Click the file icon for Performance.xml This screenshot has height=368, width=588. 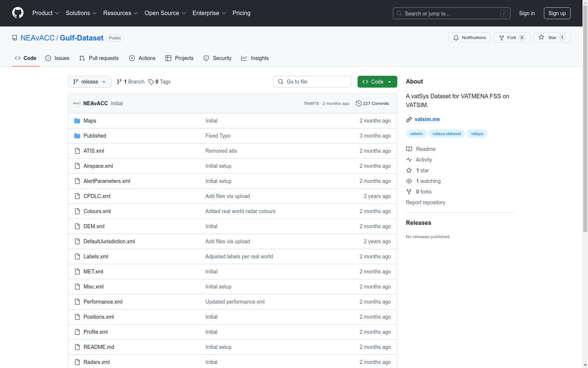[x=77, y=302]
